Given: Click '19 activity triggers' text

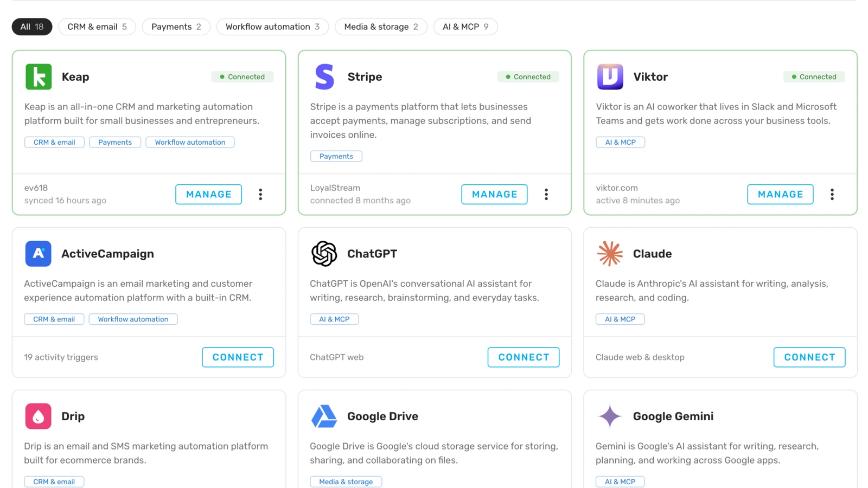Looking at the screenshot, I should 61,357.
